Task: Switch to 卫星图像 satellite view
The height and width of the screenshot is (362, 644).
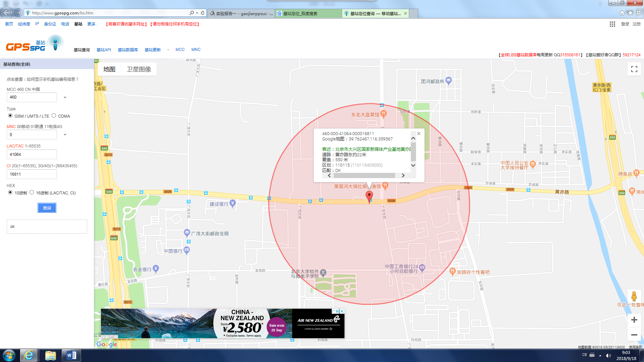Action: [x=139, y=69]
